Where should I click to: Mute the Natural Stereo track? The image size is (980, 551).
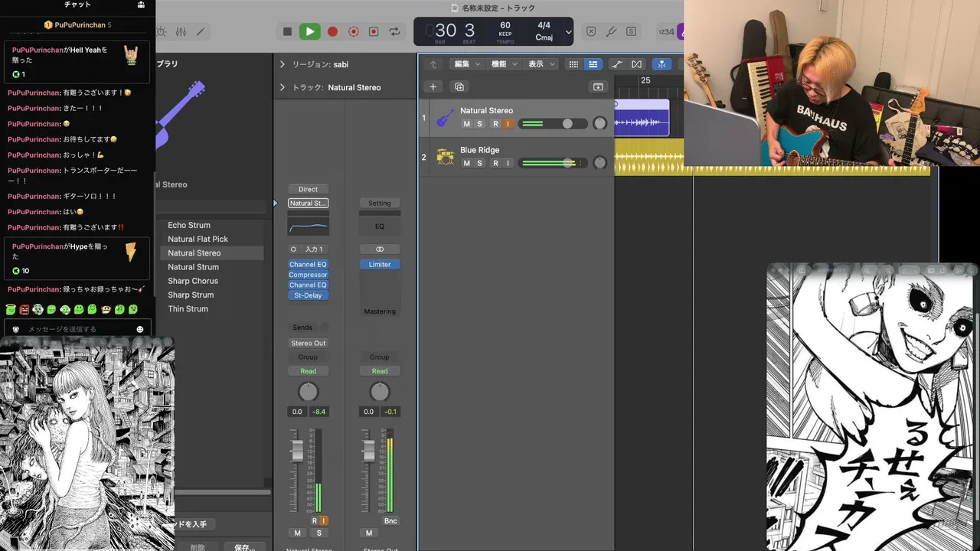coord(466,124)
